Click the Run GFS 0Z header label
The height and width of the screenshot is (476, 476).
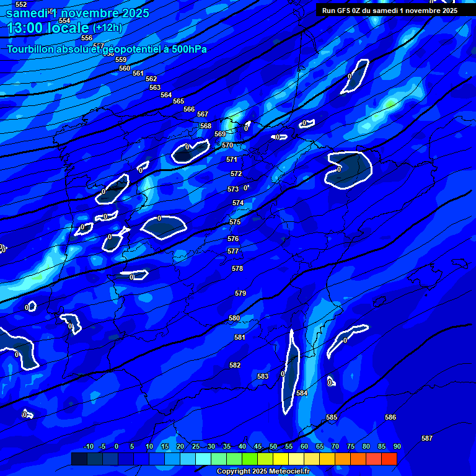point(390,11)
